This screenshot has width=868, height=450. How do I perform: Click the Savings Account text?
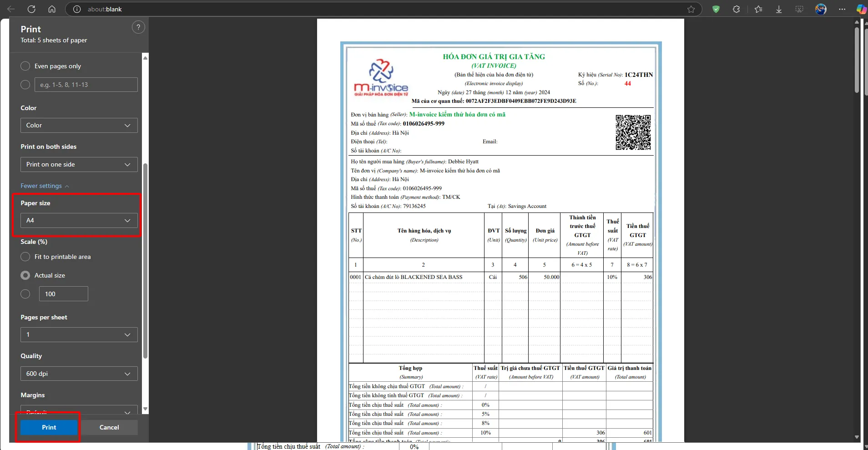click(x=527, y=206)
